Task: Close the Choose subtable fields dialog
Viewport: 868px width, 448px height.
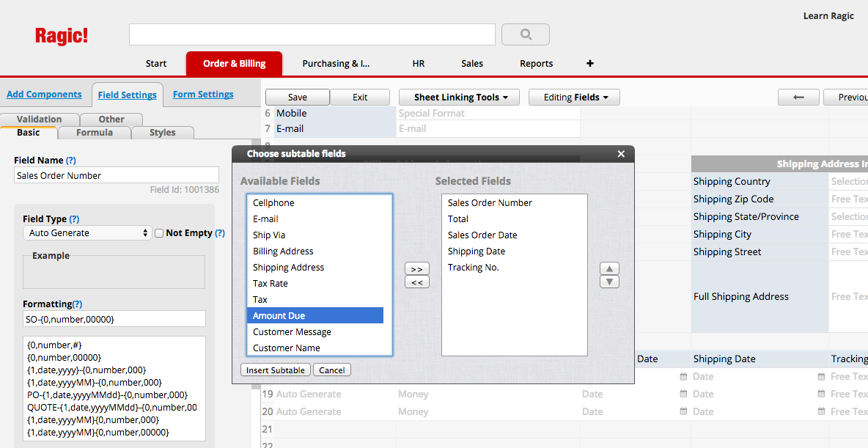Action: (621, 154)
